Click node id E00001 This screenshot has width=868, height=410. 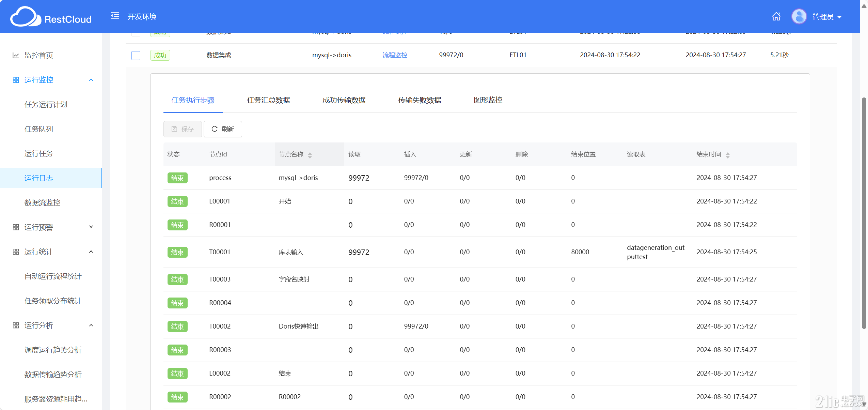[x=220, y=201]
